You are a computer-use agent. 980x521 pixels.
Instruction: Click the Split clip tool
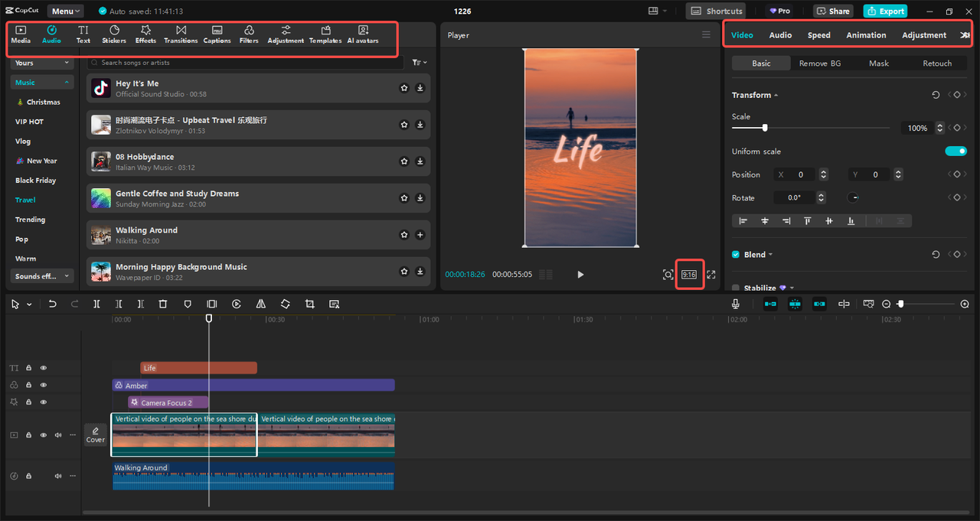pyautogui.click(x=96, y=304)
